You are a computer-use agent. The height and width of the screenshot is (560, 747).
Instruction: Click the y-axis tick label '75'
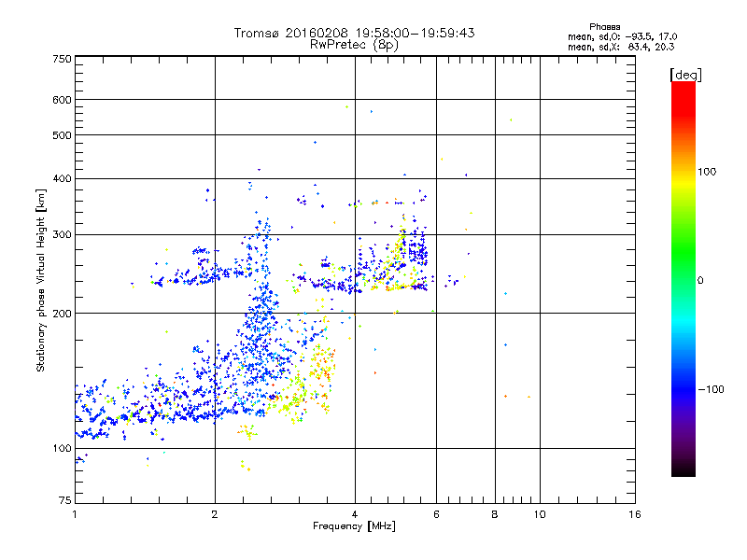coord(65,500)
